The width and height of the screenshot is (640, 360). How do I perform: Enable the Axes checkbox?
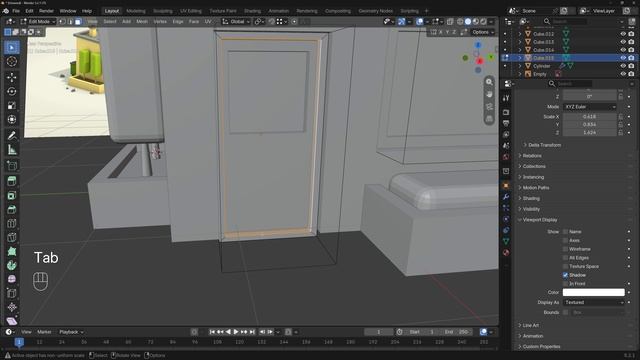pyautogui.click(x=565, y=240)
